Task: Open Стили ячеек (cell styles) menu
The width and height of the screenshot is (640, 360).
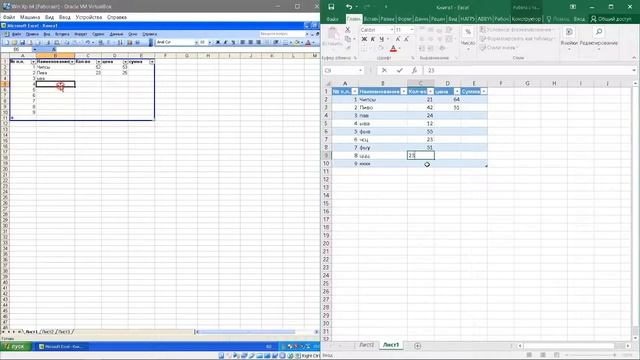Action: pyautogui.click(x=499, y=48)
